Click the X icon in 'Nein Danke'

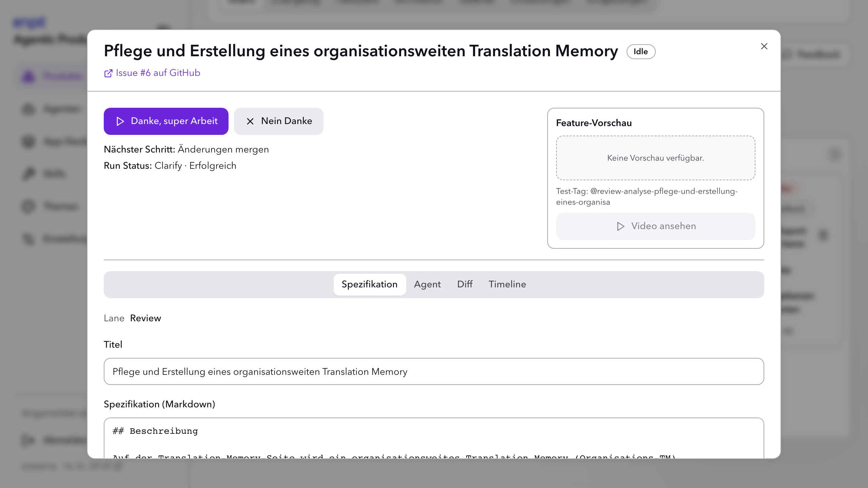point(250,121)
